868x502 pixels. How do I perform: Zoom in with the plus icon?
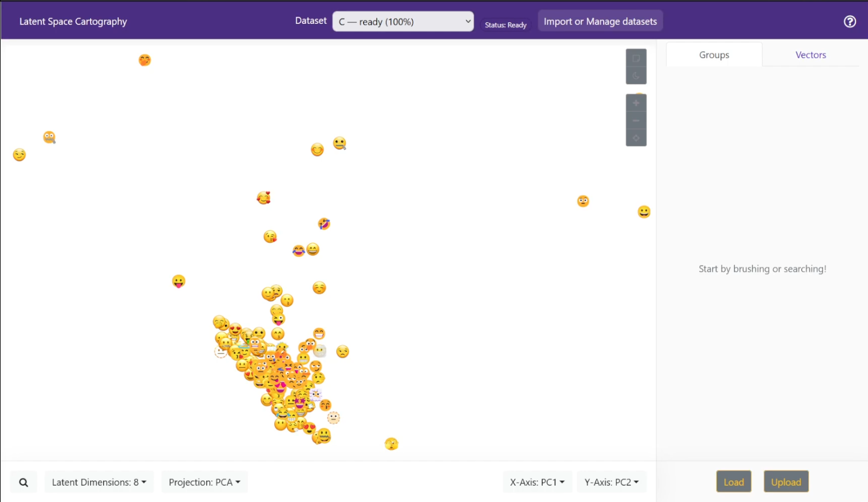coord(636,103)
